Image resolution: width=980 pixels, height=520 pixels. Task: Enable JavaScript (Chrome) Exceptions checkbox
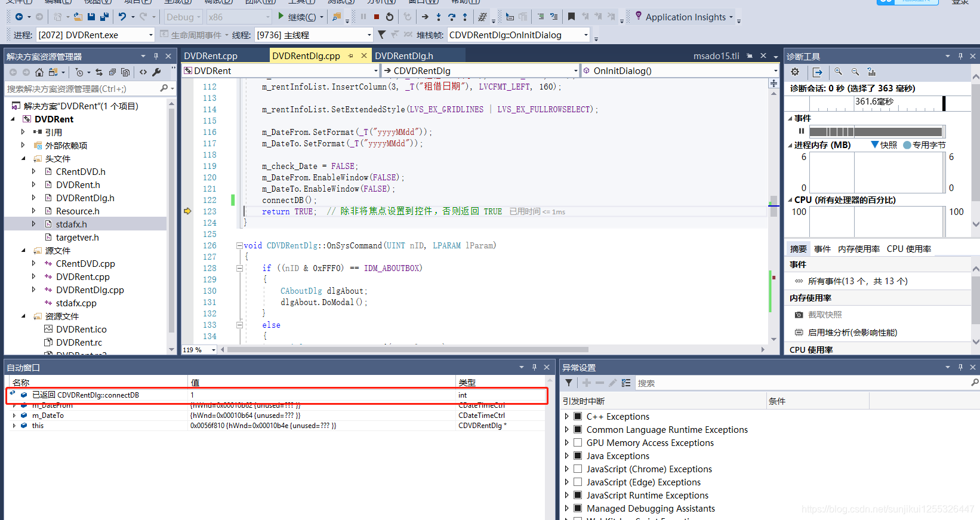coord(578,469)
